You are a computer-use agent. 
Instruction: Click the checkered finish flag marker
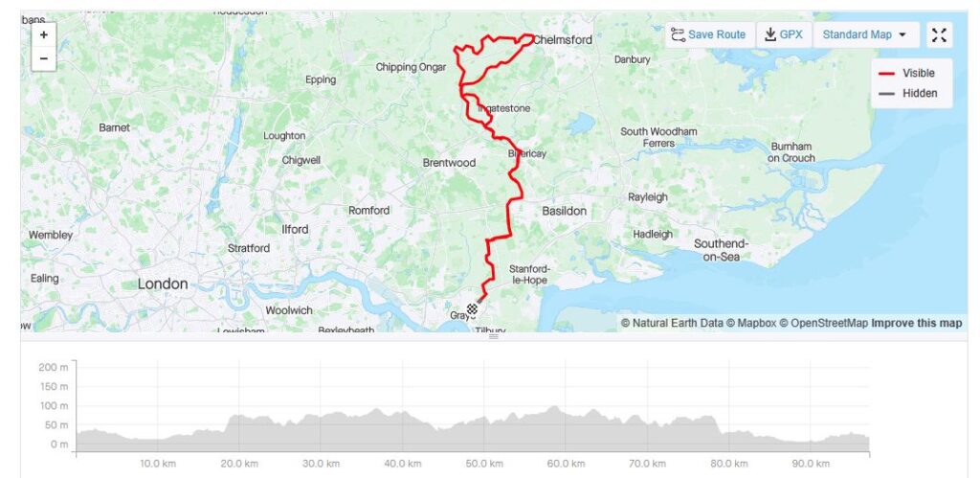[x=473, y=308]
